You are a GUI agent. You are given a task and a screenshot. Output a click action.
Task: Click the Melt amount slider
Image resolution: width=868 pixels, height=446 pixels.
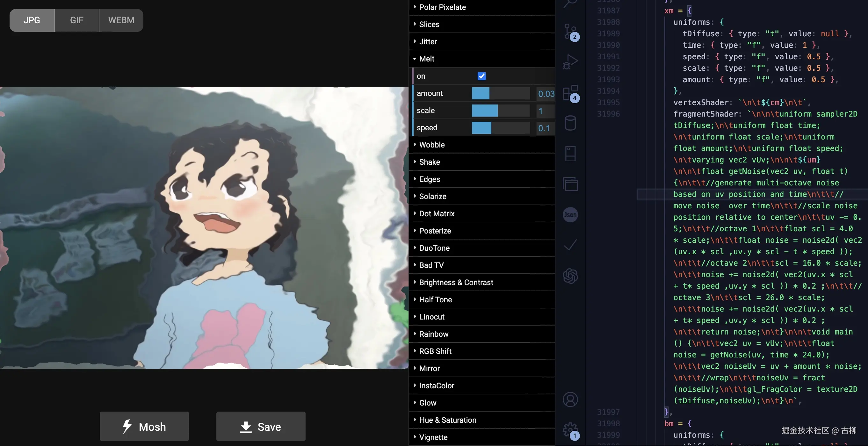500,93
